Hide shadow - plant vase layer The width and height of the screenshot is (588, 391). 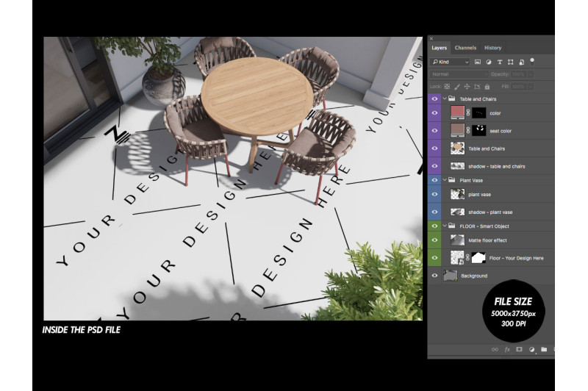(x=434, y=212)
